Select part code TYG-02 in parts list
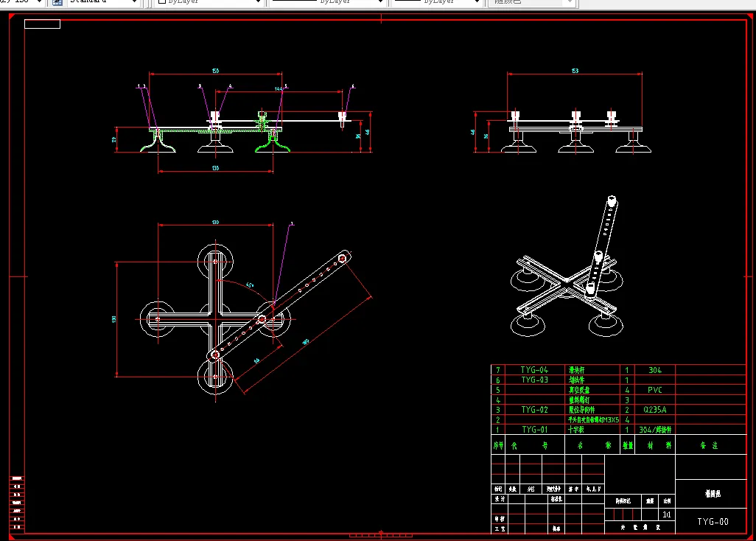Screen dimensions: 756x541 [x=534, y=409]
